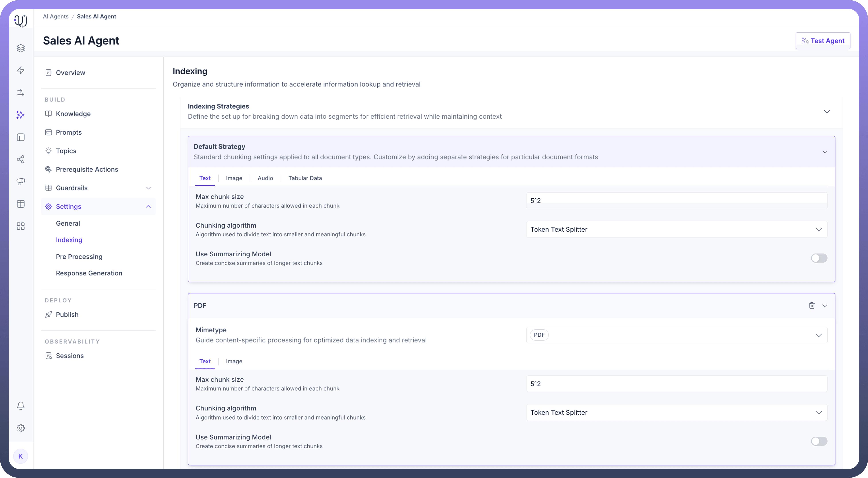
Task: Switch to Tabular Data tab
Action: click(305, 178)
